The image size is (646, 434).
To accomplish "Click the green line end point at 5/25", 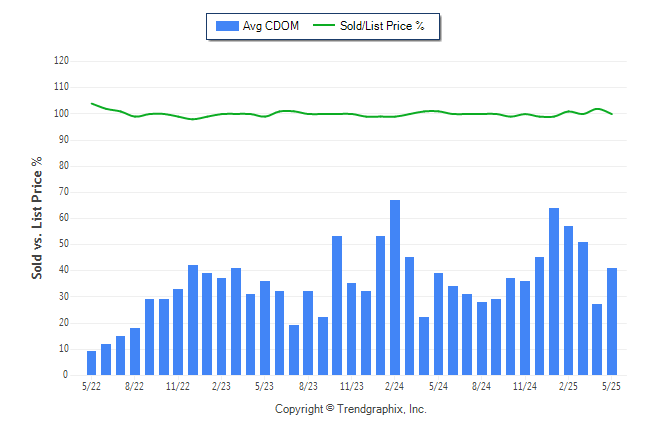I will [x=612, y=114].
